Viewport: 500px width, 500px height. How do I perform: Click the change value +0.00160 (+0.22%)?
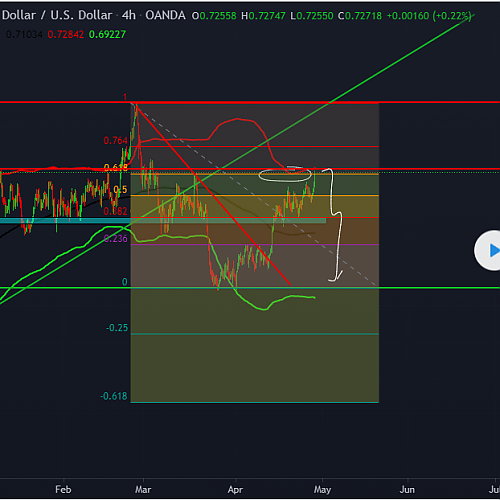tap(429, 16)
